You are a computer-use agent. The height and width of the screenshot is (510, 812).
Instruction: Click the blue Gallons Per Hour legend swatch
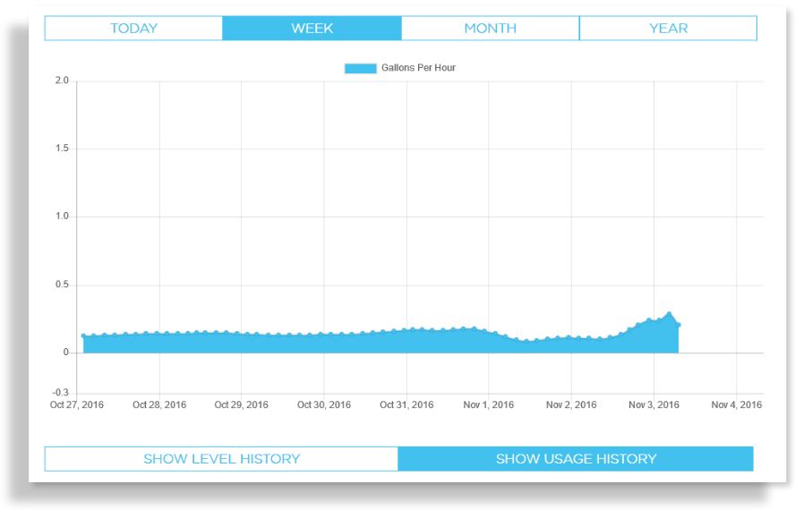(360, 68)
